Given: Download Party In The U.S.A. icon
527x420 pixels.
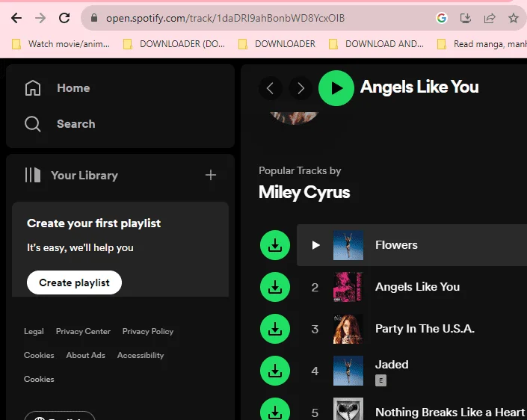Looking at the screenshot, I should [275, 329].
